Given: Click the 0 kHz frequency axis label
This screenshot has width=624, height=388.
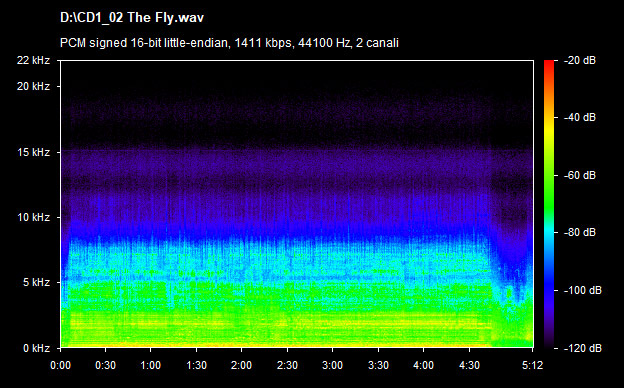Looking at the screenshot, I should point(36,349).
